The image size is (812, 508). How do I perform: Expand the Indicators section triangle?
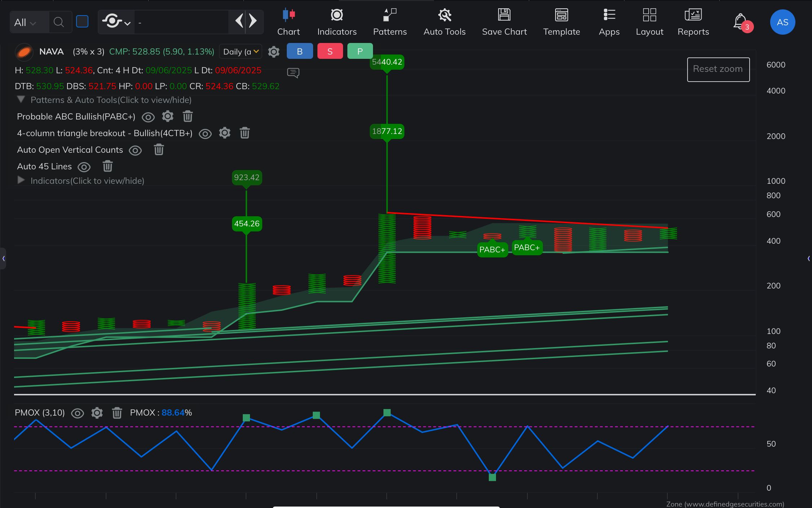tap(21, 180)
